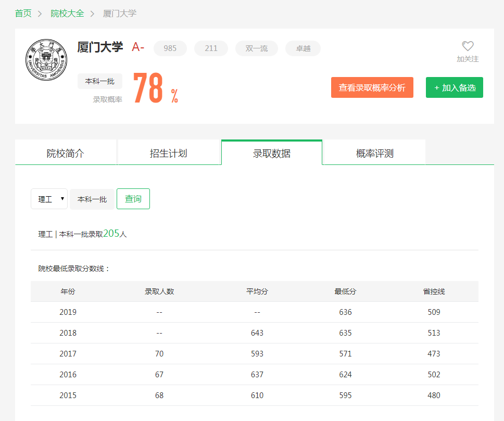504x421 pixels.
Task: Click 513 provincial line for 2018
Action: (434, 333)
